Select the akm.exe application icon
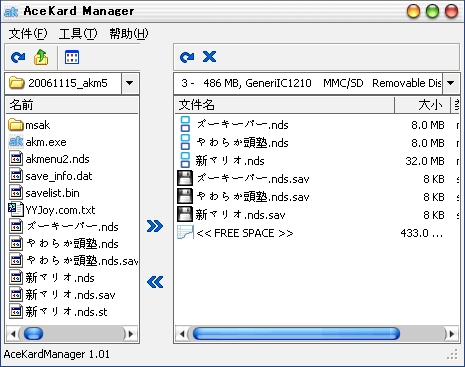The width and height of the screenshot is (465, 367). click(x=16, y=142)
